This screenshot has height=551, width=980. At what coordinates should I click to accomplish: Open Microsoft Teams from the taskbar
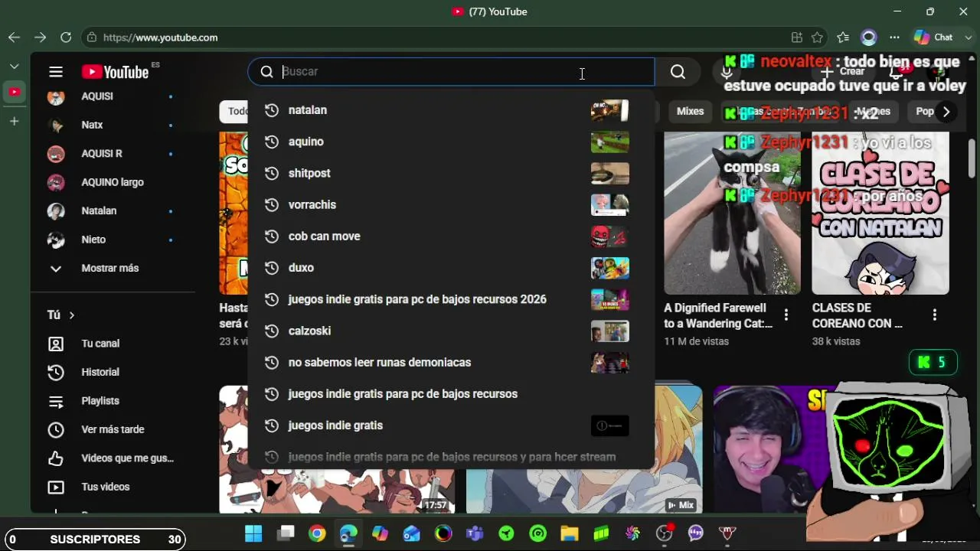[475, 533]
